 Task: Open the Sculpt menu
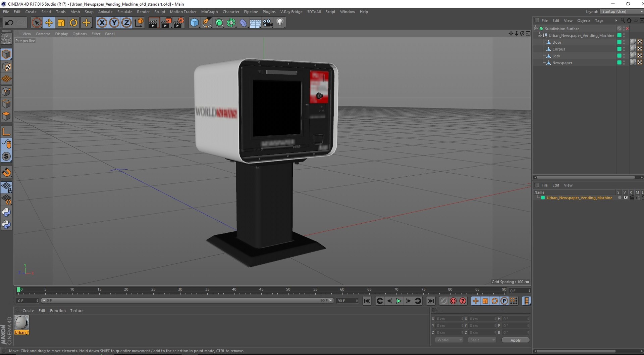pyautogui.click(x=160, y=12)
